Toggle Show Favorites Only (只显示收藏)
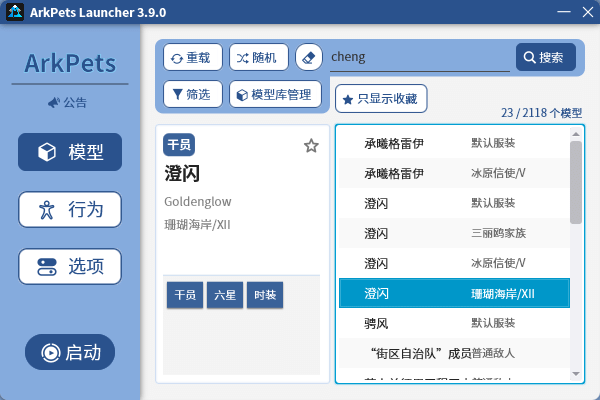This screenshot has height=400, width=600. [x=381, y=99]
